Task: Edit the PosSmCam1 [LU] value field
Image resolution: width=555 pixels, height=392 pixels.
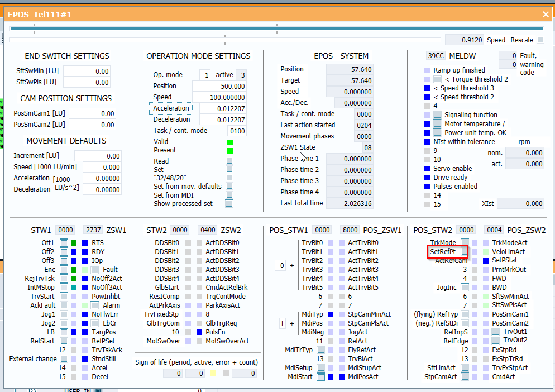Action: tap(92, 114)
